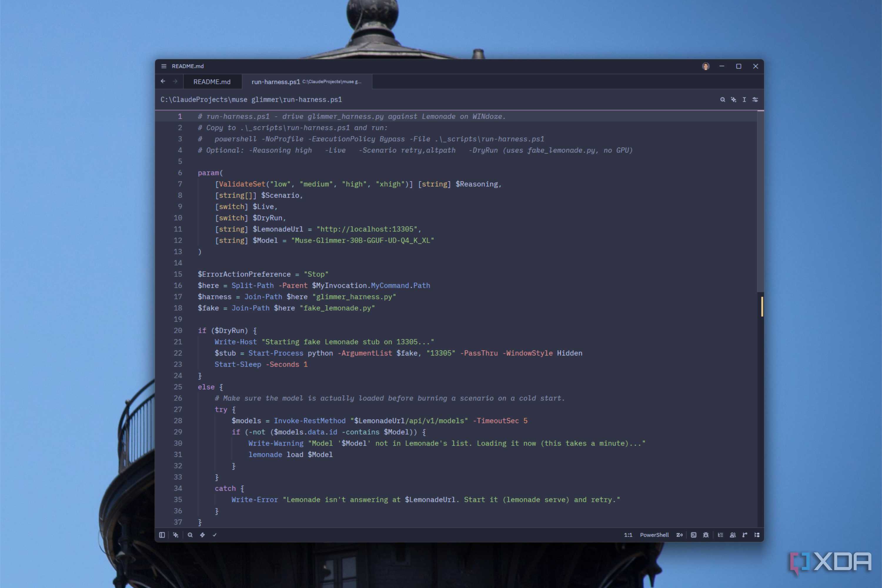Click the "http://localhost:13305" string
This screenshot has width=882, height=588.
click(x=367, y=229)
